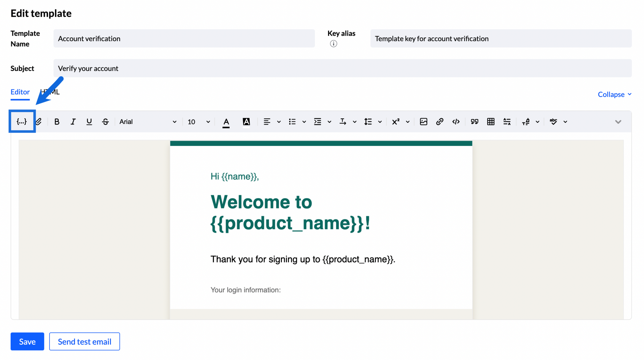Attach a file using the paperclip icon
This screenshot has height=360, width=644.
[x=39, y=121]
